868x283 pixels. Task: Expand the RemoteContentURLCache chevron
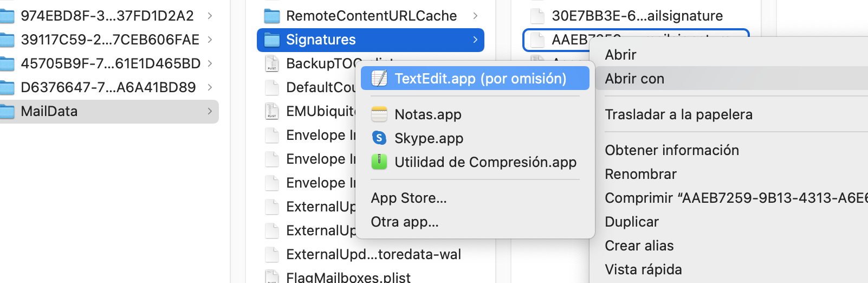(475, 16)
